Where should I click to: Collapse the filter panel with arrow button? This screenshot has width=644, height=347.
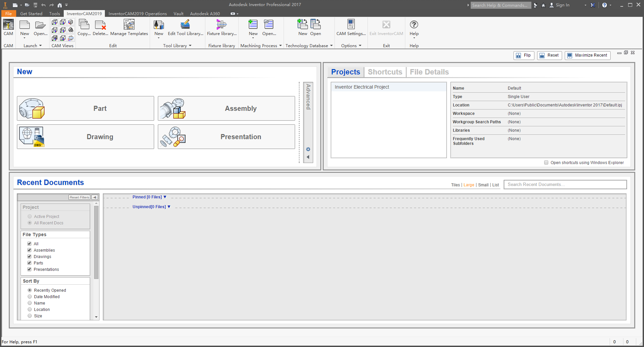95,197
